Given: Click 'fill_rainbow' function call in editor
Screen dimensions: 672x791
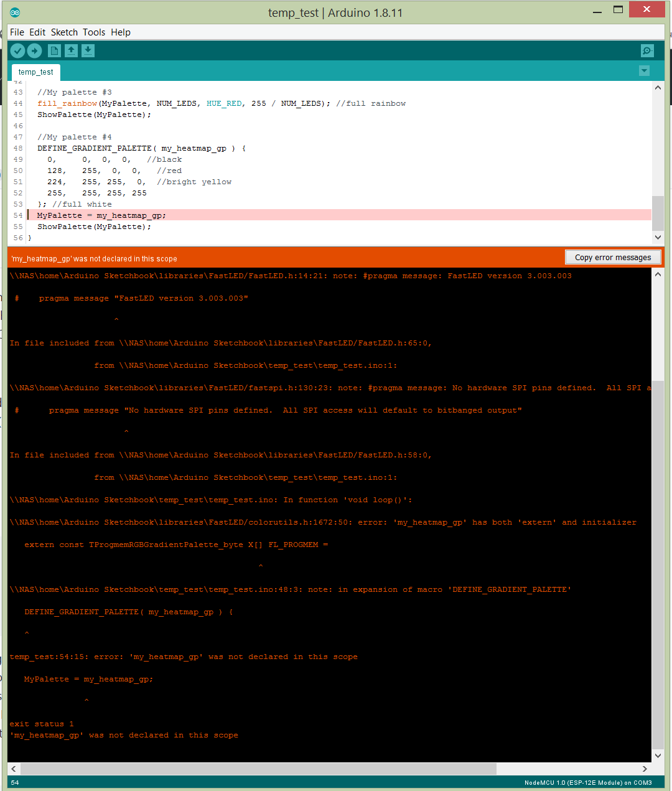Looking at the screenshot, I should [x=67, y=103].
